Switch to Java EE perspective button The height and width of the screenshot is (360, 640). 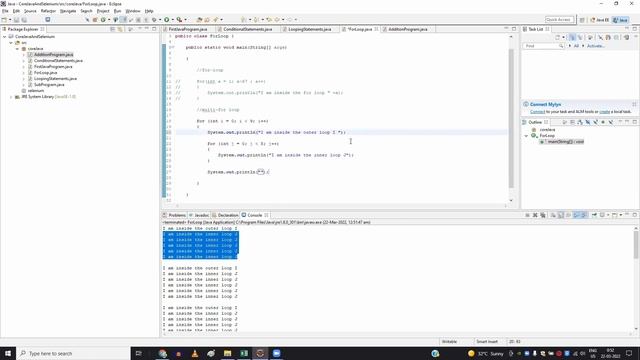coord(600,20)
